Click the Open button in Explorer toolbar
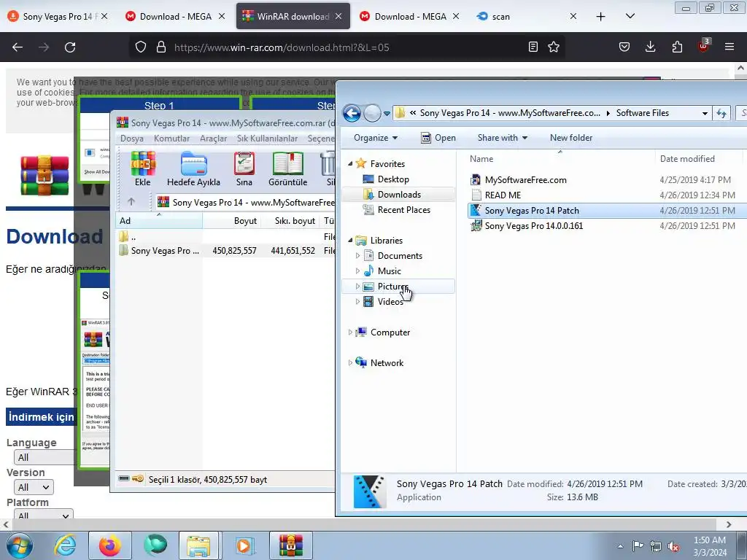The width and height of the screenshot is (747, 560). [x=438, y=138]
